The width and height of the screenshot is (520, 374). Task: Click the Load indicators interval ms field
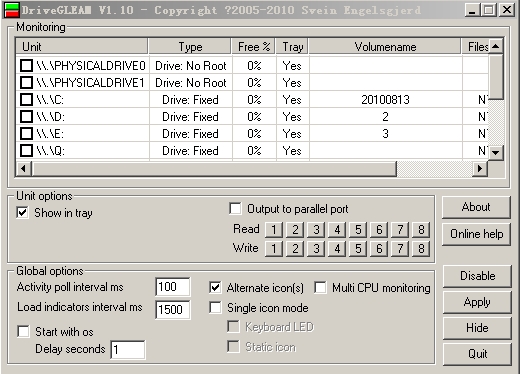click(x=173, y=310)
